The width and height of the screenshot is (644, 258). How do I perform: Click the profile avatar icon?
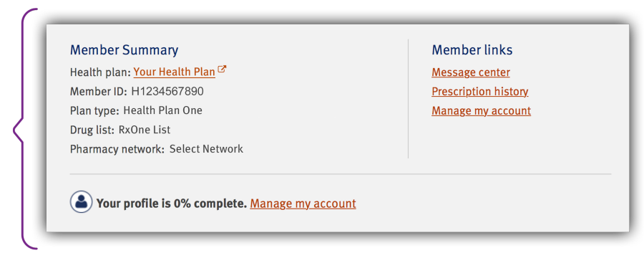point(81,201)
